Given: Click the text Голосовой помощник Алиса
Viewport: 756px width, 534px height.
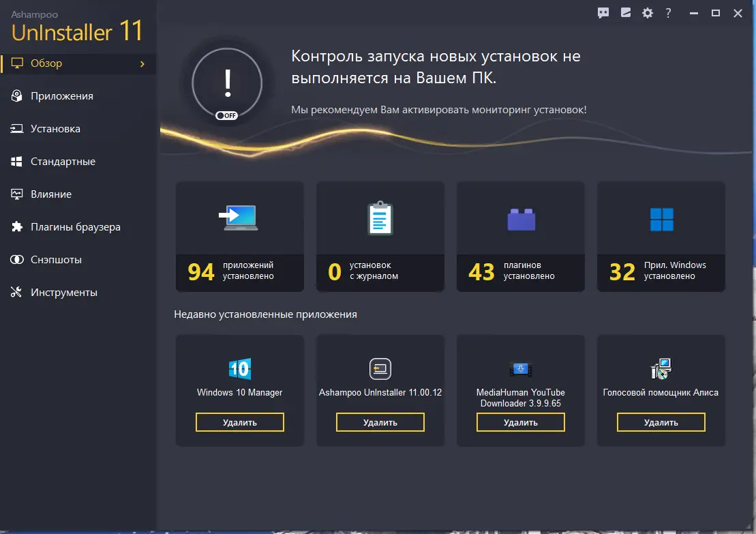Looking at the screenshot, I should click(x=661, y=393).
